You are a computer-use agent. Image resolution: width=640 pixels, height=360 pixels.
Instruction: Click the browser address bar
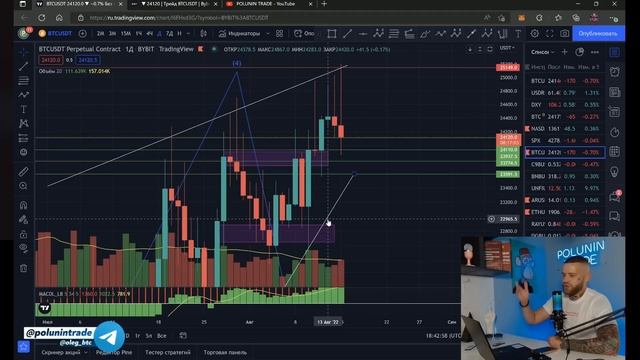[x=278, y=18]
